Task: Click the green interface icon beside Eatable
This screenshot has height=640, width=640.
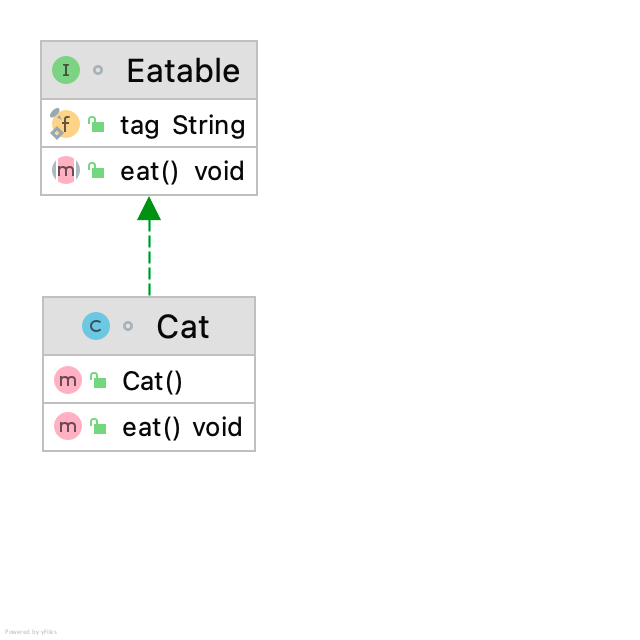Action: tap(66, 70)
